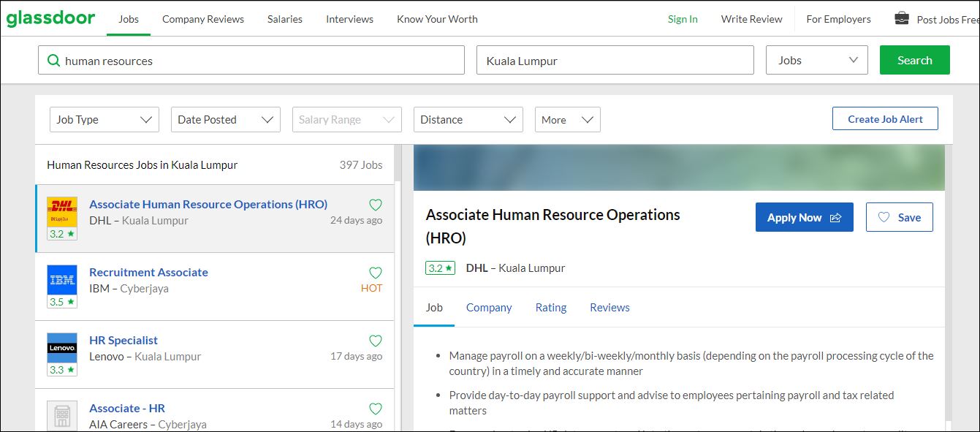Select the Job tab in job detail
The height and width of the screenshot is (432, 980).
point(434,308)
